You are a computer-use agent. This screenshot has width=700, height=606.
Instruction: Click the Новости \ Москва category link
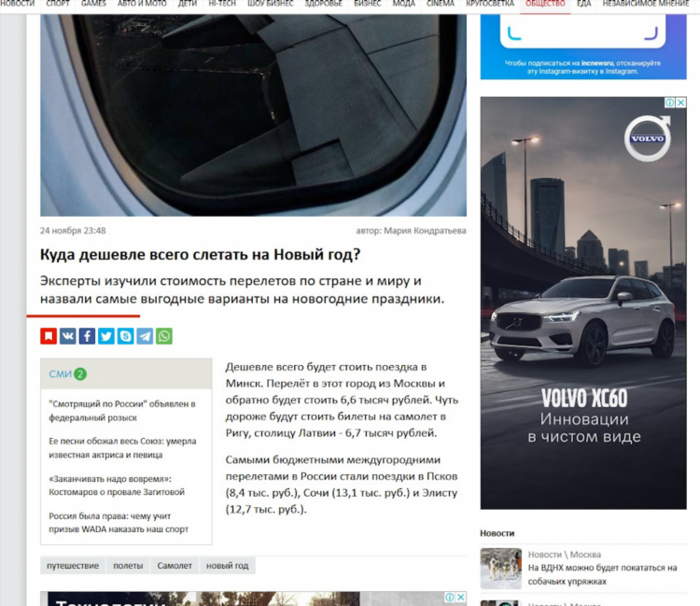click(565, 555)
